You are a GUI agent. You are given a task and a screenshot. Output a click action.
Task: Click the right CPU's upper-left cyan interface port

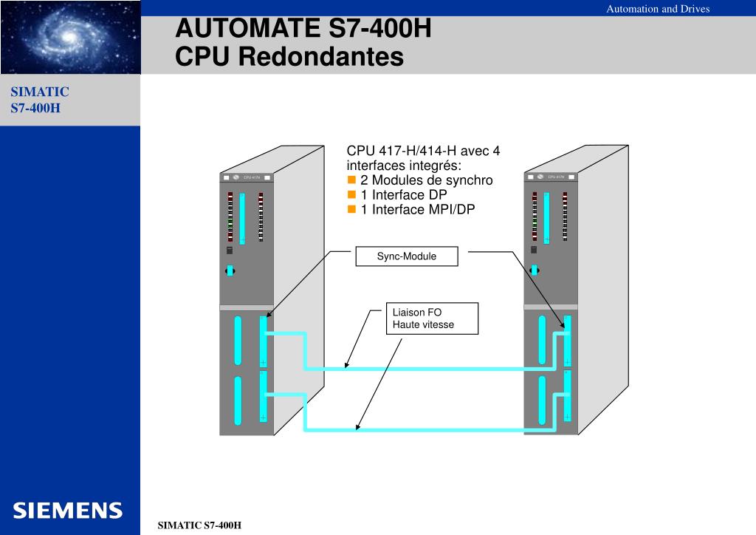click(x=542, y=340)
